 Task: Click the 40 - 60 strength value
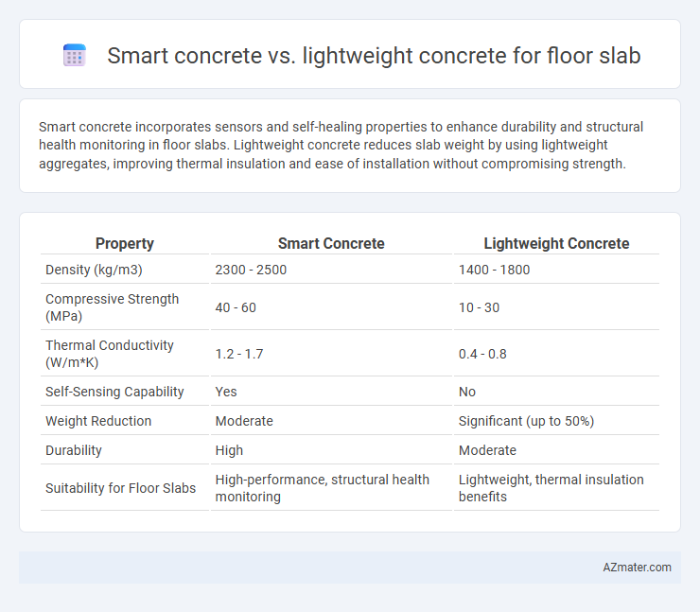tap(236, 307)
